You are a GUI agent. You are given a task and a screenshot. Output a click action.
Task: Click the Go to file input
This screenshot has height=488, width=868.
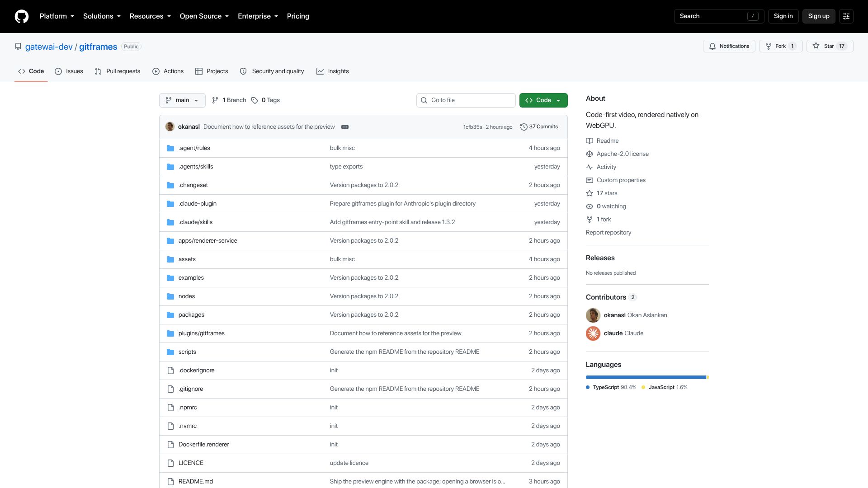tap(466, 100)
